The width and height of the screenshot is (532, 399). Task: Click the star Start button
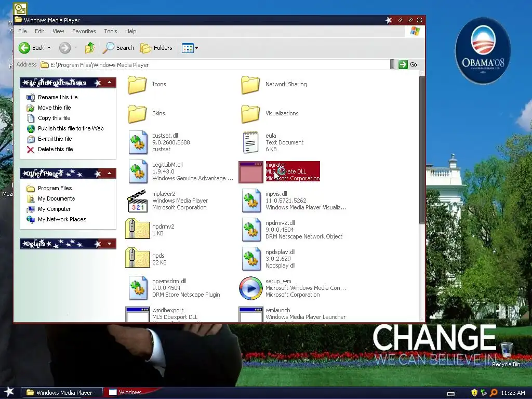tap(9, 392)
